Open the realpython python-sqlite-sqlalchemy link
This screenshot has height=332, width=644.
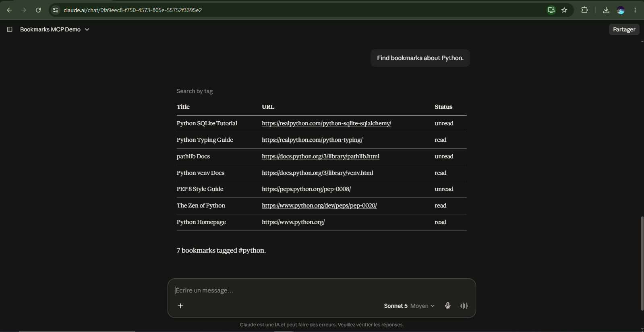click(326, 123)
